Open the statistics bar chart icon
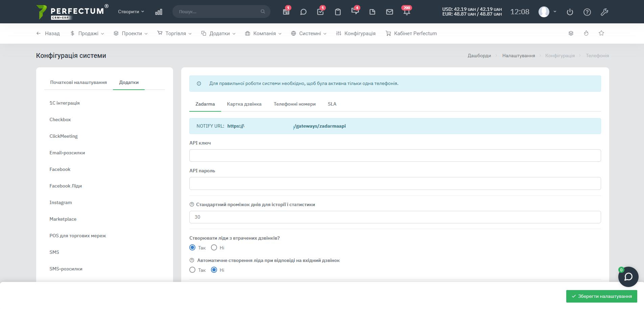Viewport: 644px width, 309px height. [x=159, y=12]
